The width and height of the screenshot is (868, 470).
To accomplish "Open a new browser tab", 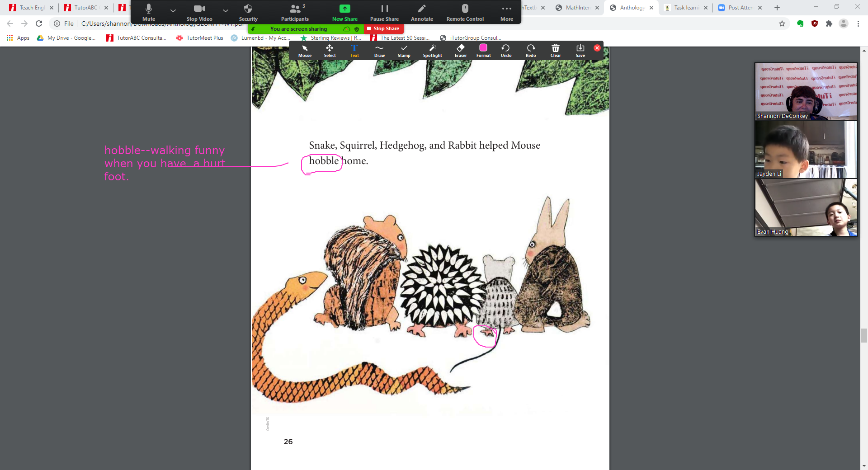I will click(777, 8).
